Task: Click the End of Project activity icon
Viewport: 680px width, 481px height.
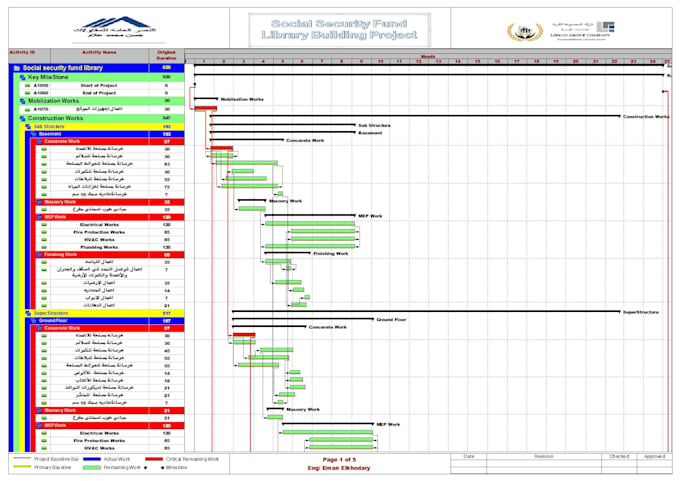Action: tap(28, 93)
